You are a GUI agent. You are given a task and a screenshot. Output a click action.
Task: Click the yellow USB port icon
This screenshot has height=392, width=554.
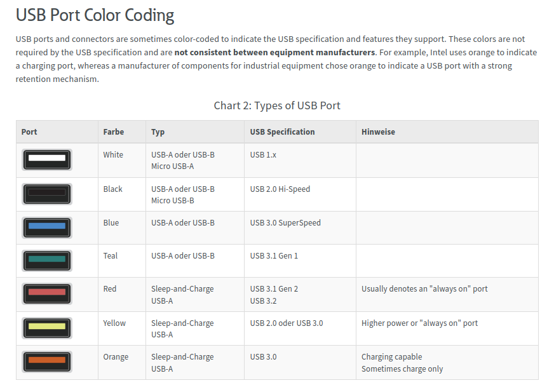47,327
